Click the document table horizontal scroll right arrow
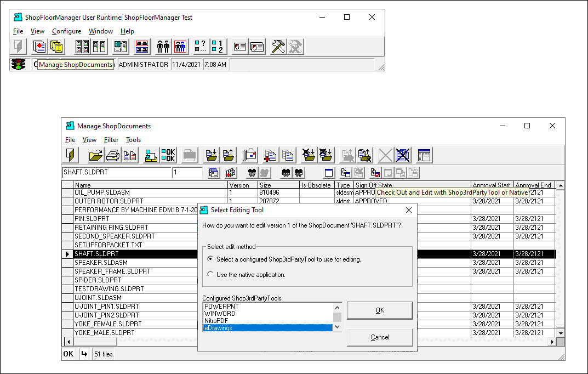The image size is (588, 374). tap(552, 342)
